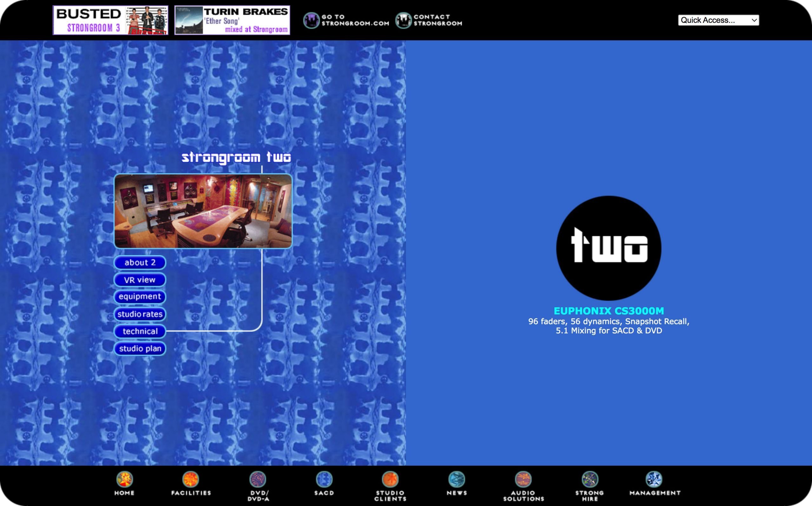Click the Management nav icon
This screenshot has width=812, height=506.
[654, 480]
